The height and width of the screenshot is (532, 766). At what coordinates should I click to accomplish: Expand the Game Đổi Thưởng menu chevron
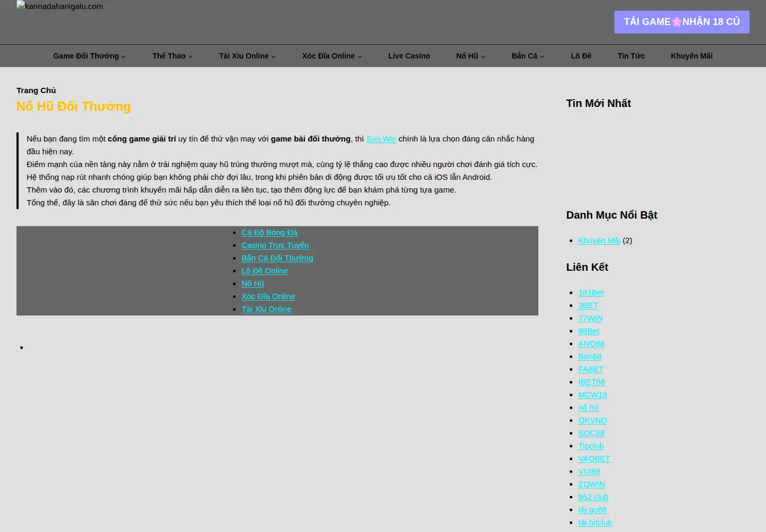124,56
